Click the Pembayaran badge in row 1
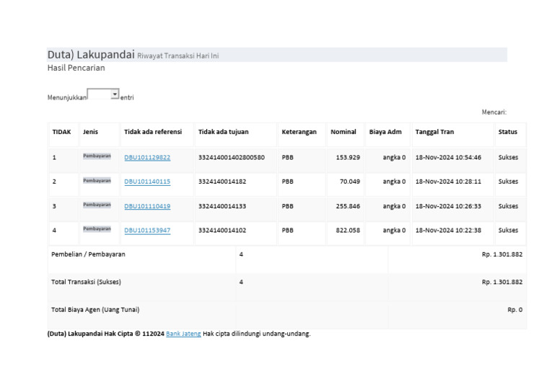Viewport: 554px width, 392px height. pyautogui.click(x=97, y=156)
